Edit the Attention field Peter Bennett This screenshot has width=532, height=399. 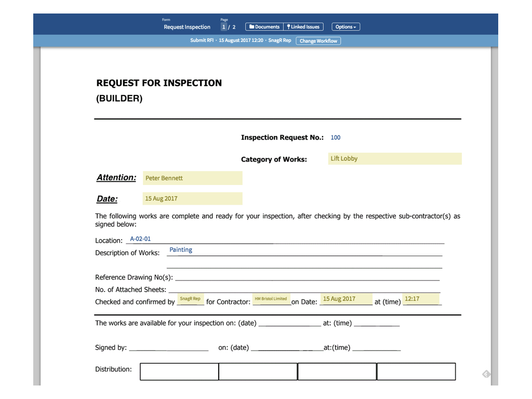[193, 178]
